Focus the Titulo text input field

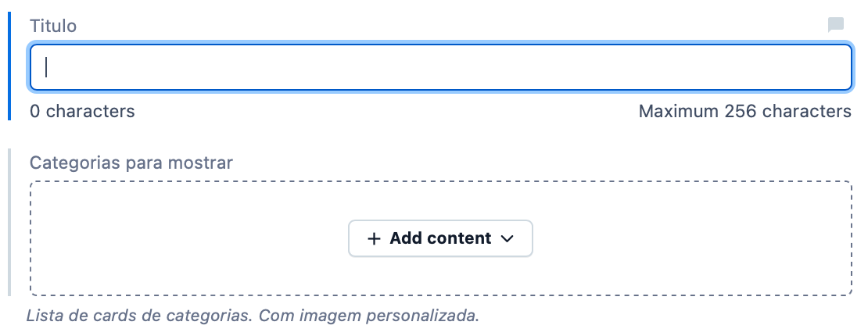(440, 67)
